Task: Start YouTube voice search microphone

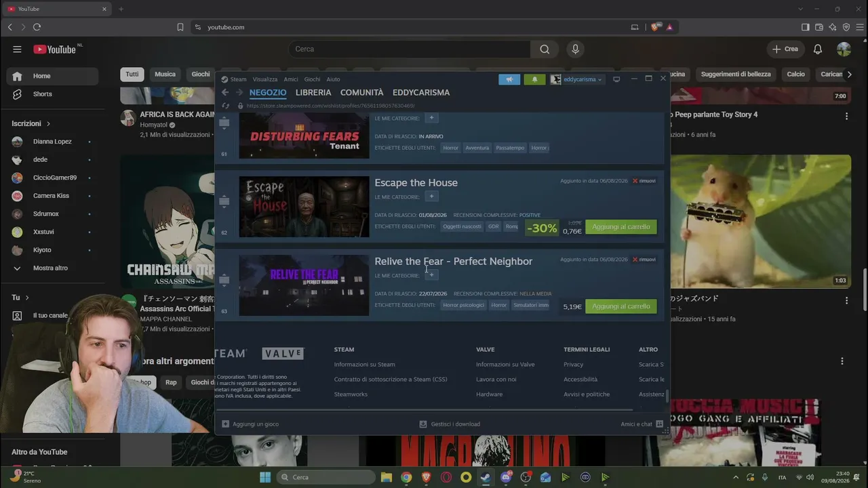Action: point(575,49)
